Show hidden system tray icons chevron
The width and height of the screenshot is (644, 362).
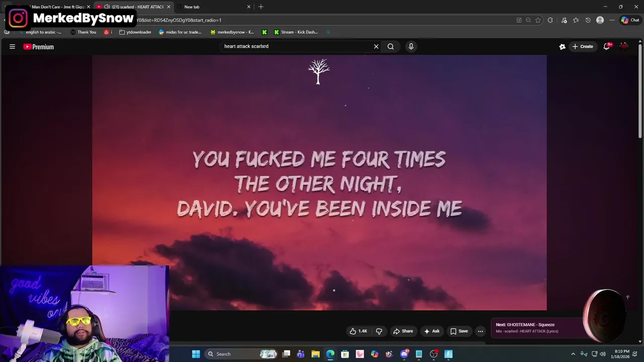pos(573,354)
